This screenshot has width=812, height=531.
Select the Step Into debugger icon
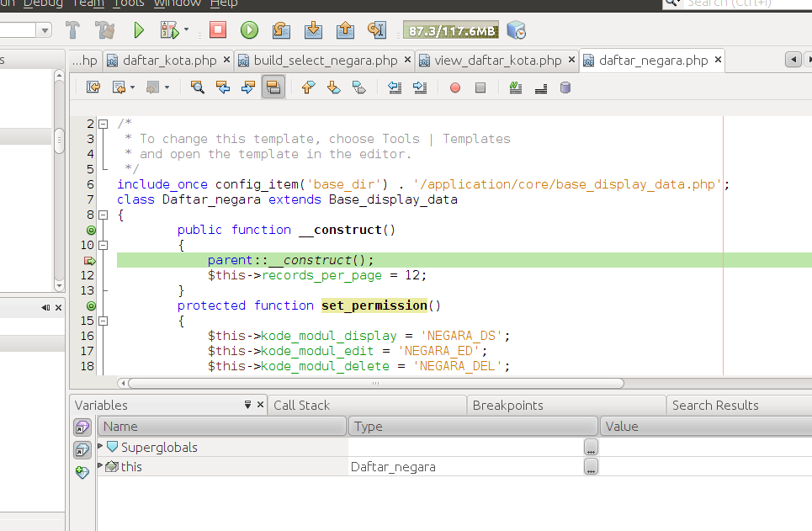[x=312, y=29]
